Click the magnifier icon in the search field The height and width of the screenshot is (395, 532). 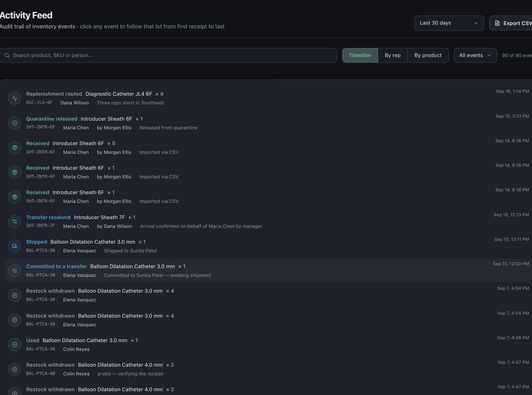(x=7, y=56)
